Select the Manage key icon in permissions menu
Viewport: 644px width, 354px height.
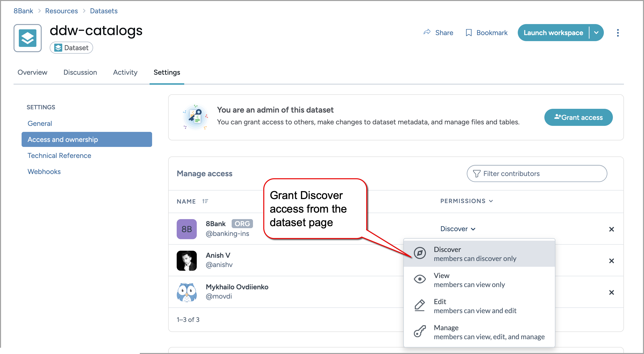419,331
